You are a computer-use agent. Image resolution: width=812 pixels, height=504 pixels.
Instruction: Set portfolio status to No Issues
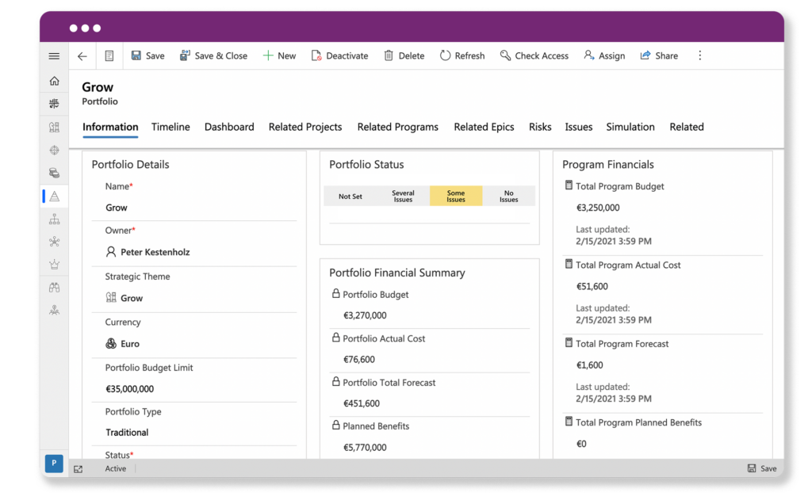(508, 196)
